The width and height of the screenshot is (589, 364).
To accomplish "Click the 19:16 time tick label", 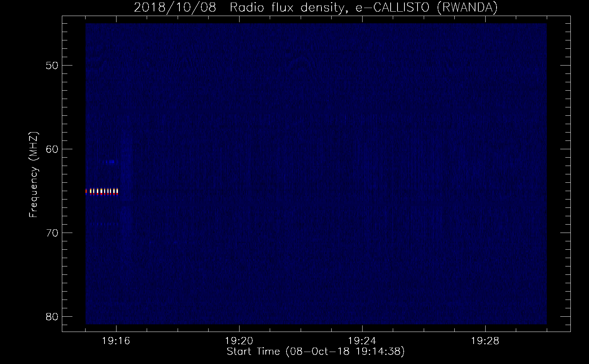I will tap(116, 341).
